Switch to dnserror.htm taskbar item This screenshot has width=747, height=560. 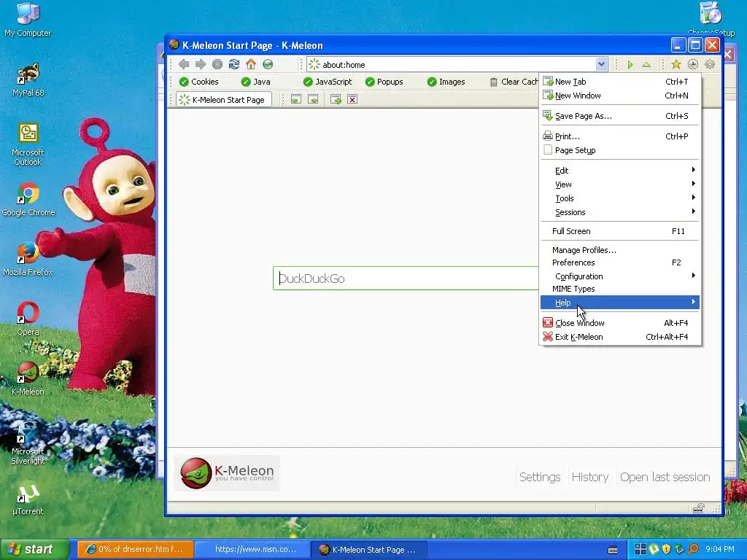point(135,549)
